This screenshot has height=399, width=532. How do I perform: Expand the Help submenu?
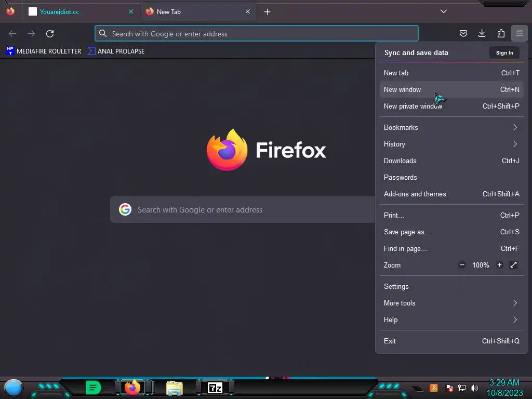tap(451, 320)
